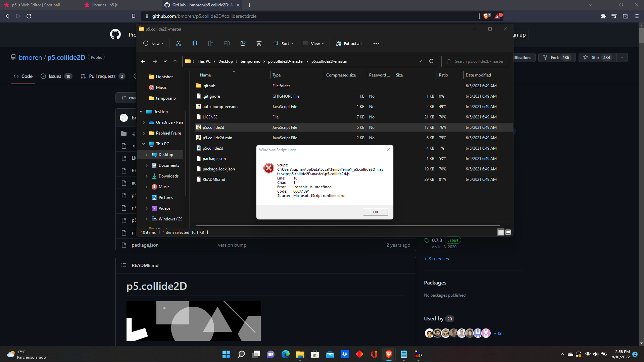Open the View dropdown menu
644x362 pixels.
coord(313,43)
